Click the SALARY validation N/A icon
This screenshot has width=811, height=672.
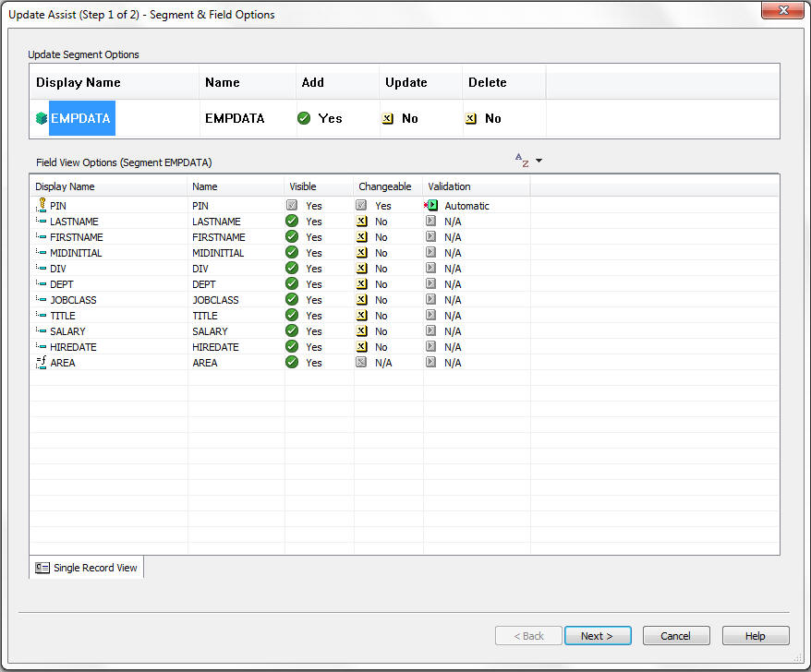[430, 331]
